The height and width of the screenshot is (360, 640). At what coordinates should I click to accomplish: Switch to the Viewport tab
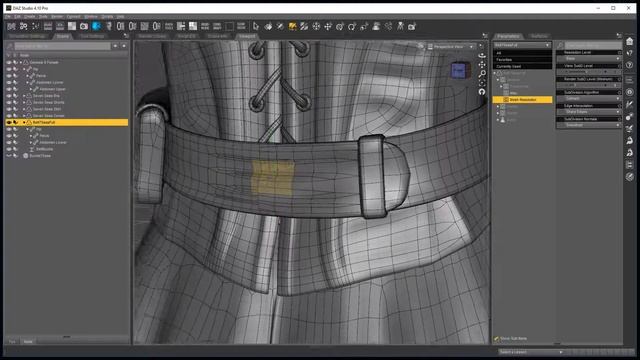pos(247,36)
